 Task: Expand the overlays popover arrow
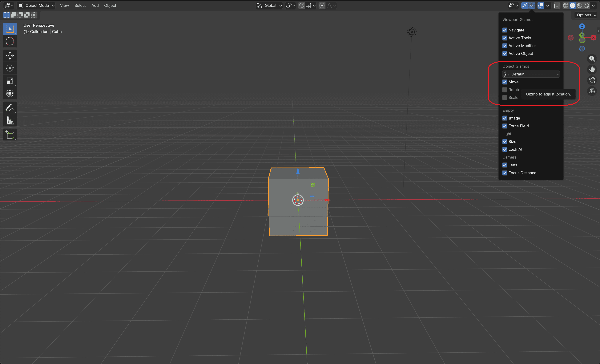pyautogui.click(x=547, y=5)
